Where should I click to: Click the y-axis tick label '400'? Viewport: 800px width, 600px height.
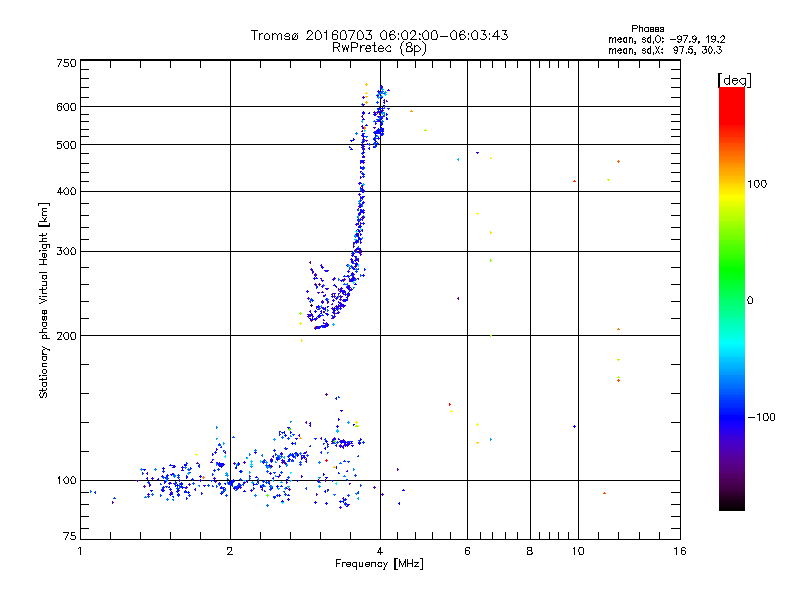pos(66,191)
